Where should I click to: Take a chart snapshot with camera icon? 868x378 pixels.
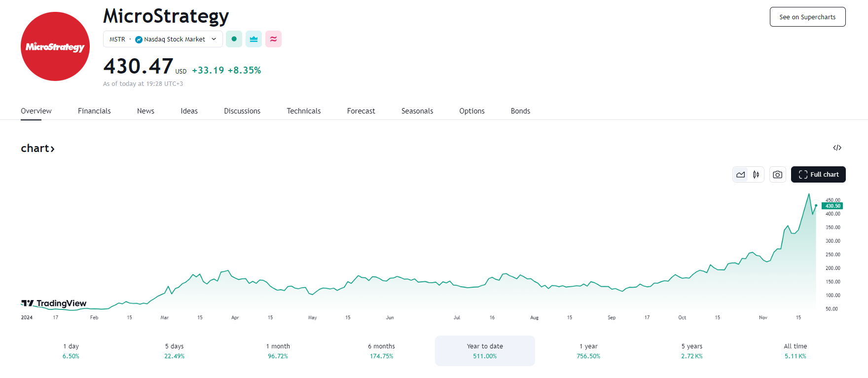pos(777,174)
